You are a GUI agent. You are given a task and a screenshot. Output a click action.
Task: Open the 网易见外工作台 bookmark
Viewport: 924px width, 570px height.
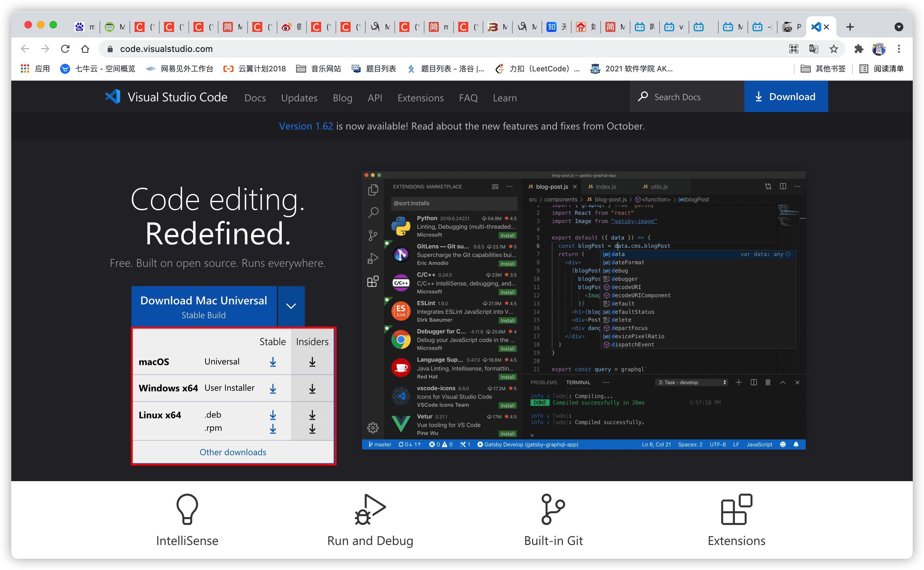coord(180,69)
